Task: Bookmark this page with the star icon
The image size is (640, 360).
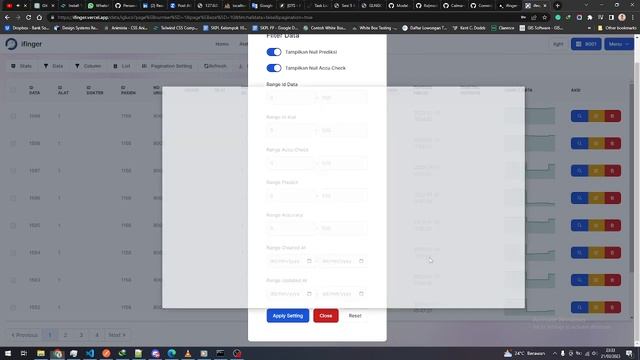Action: click(x=544, y=18)
